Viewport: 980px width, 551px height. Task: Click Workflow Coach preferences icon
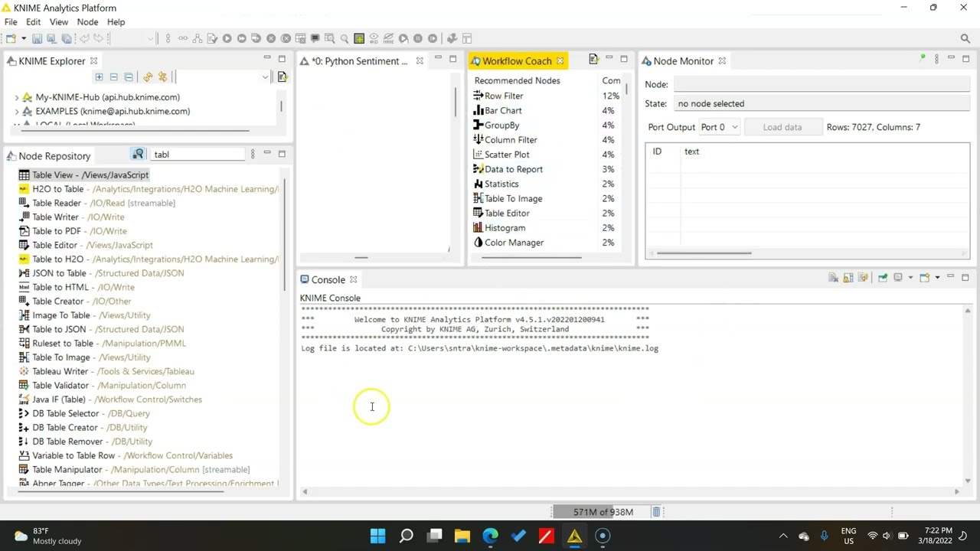[593, 59]
